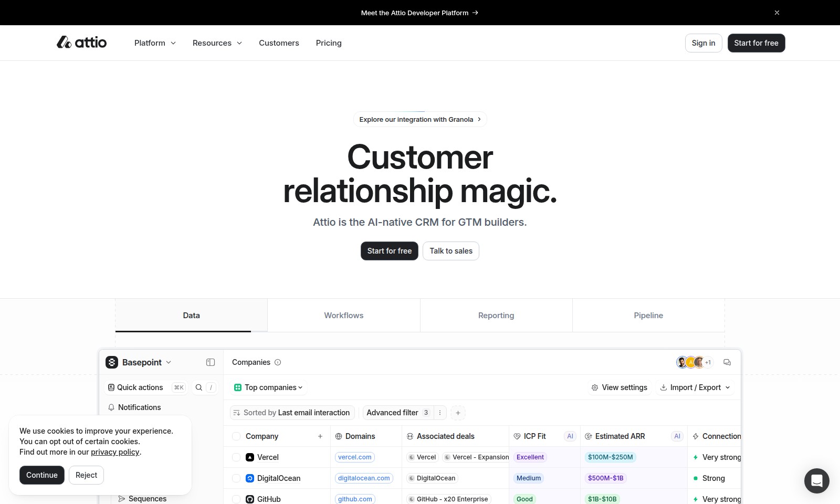The width and height of the screenshot is (840, 504).
Task: Click the collaborator avatars group
Action: [x=695, y=362]
